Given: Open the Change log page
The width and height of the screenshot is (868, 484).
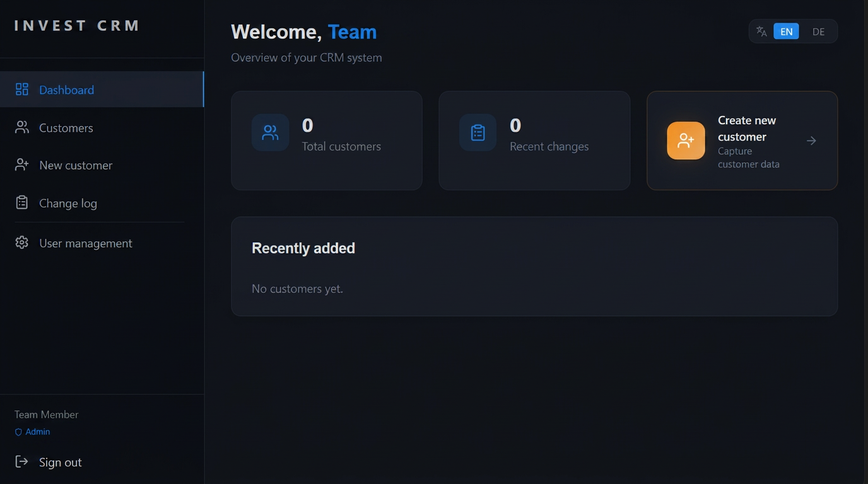Looking at the screenshot, I should point(102,203).
